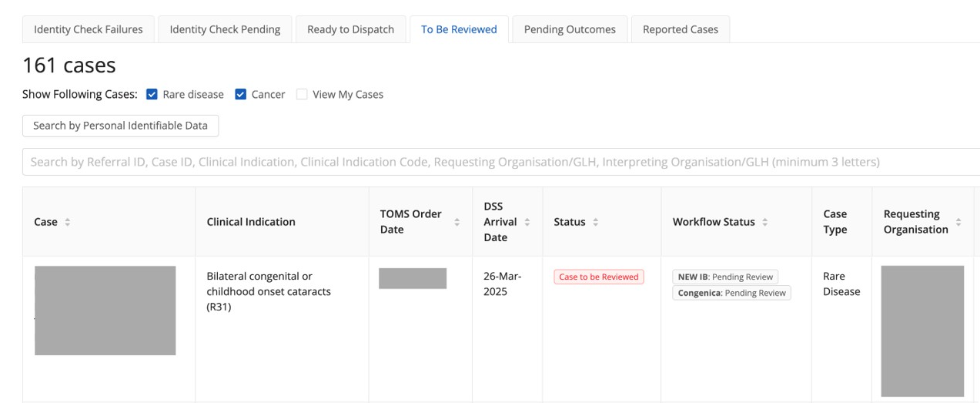Screen dimensions: 980x403
Task: Go to the Pending Outcomes tab
Action: point(570,29)
